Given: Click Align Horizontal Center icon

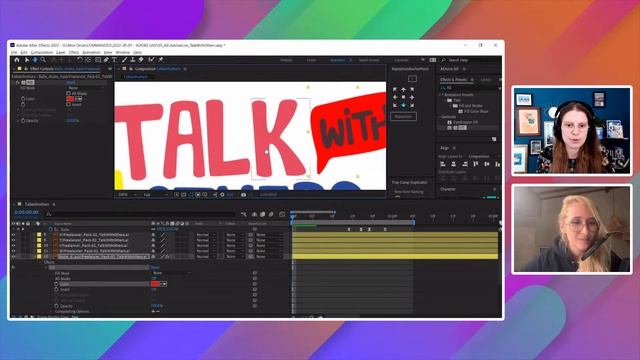Looking at the screenshot, I should (x=453, y=164).
